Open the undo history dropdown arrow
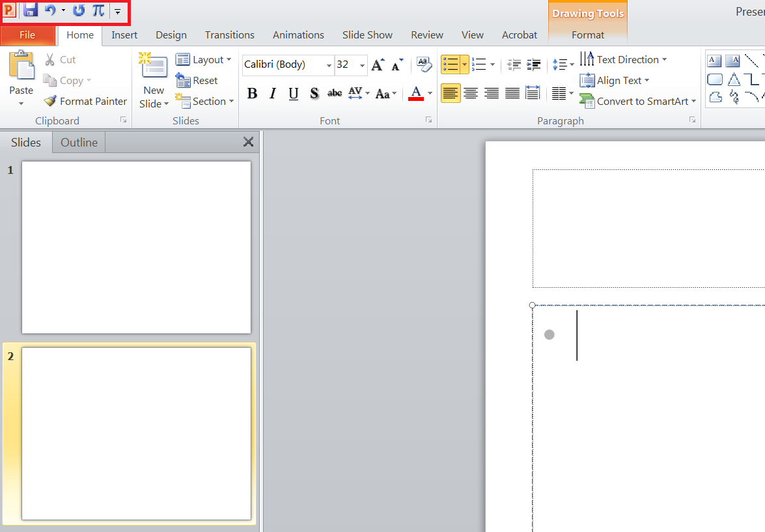The width and height of the screenshot is (765, 532). click(63, 10)
